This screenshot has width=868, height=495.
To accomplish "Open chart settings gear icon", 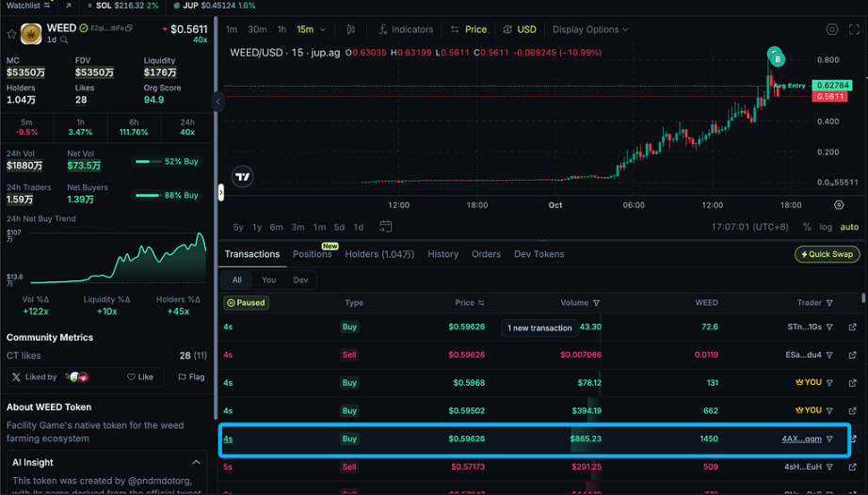I will click(831, 29).
